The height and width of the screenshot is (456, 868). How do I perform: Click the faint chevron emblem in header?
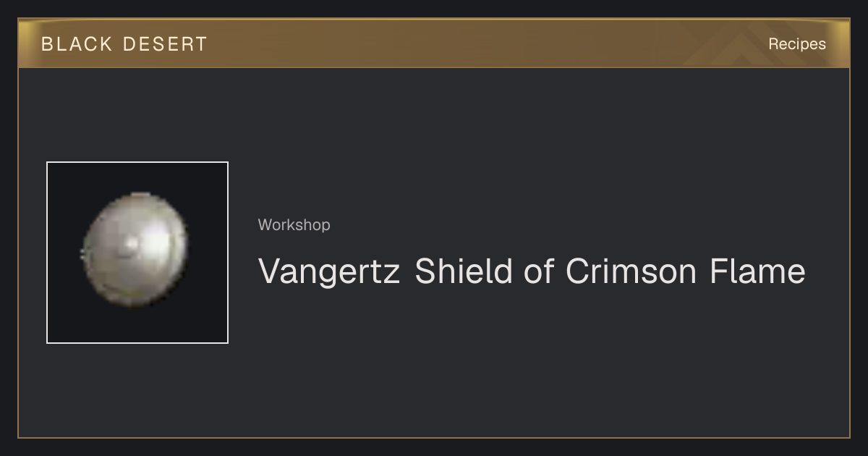(731, 48)
